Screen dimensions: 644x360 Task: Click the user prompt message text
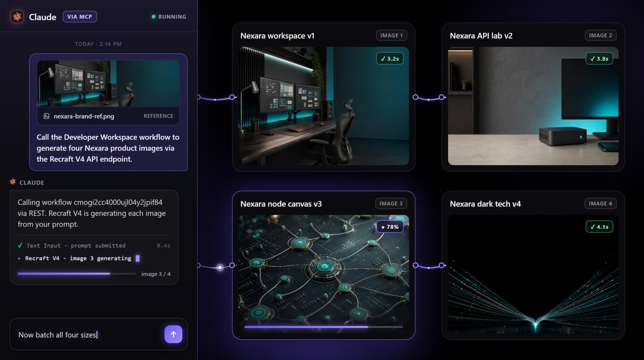[108, 148]
